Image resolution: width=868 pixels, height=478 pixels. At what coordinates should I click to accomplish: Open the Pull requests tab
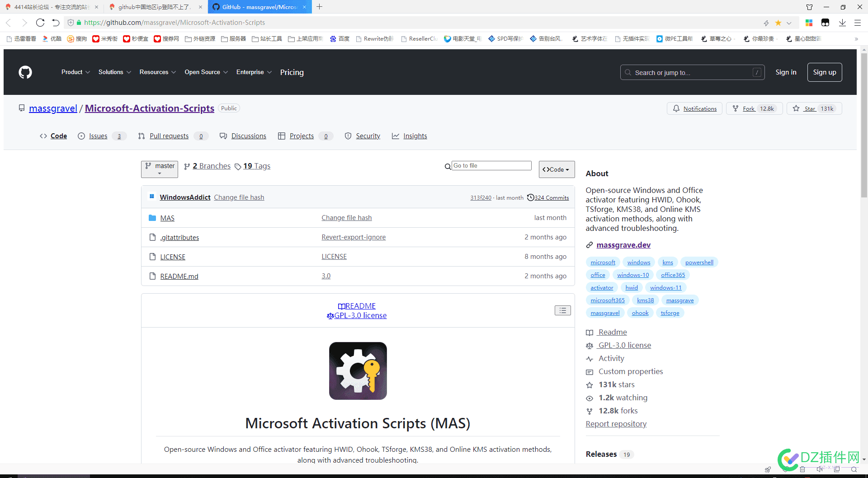[173, 136]
